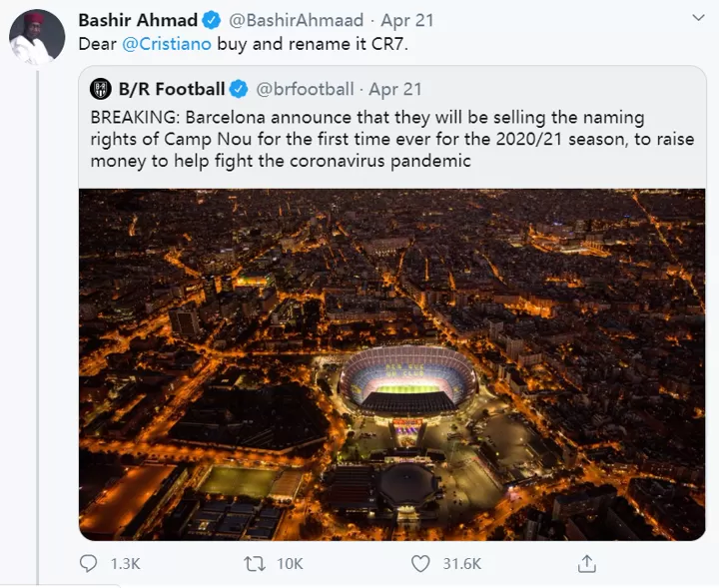Screen dimensions: 719x588
Task: Open Bashir Ahmad's profile avatar
Action: click(x=37, y=38)
